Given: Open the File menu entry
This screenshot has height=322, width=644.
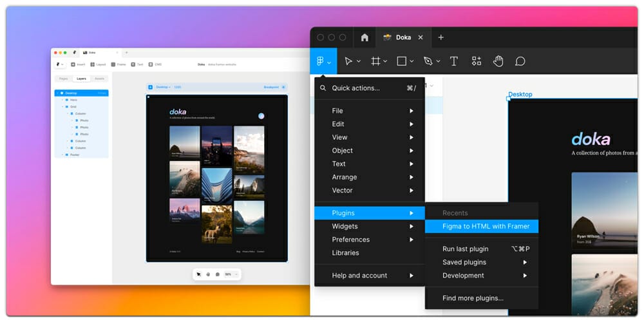Looking at the screenshot, I should [x=370, y=111].
